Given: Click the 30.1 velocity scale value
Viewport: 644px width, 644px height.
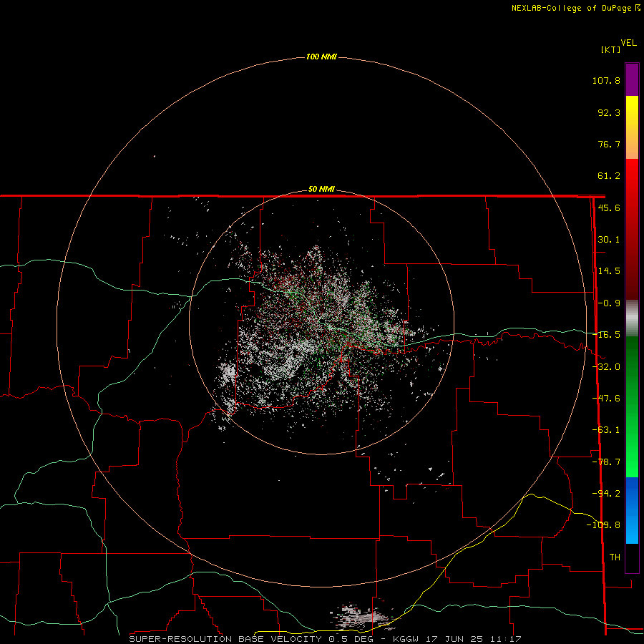Looking at the screenshot, I should pyautogui.click(x=609, y=240).
